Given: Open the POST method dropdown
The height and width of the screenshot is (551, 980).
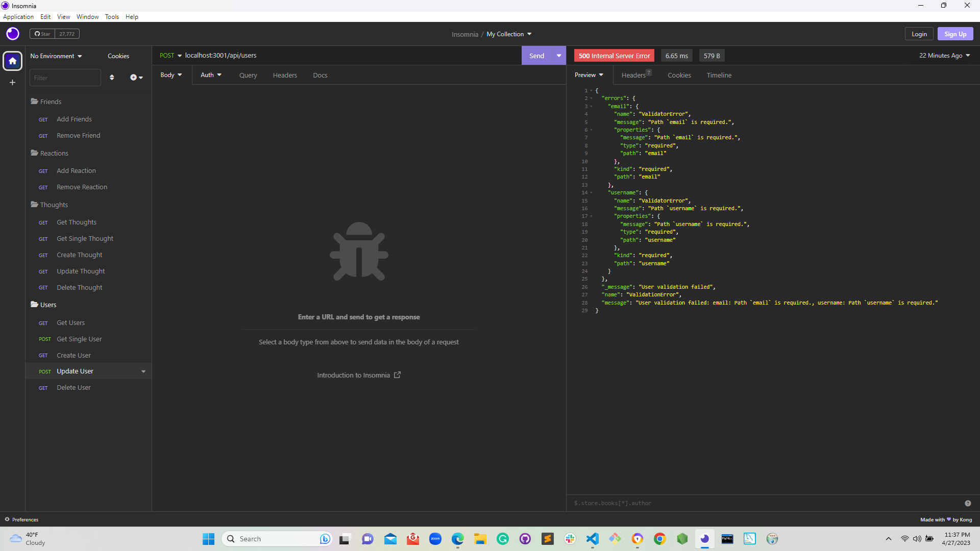Looking at the screenshot, I should click(170, 55).
